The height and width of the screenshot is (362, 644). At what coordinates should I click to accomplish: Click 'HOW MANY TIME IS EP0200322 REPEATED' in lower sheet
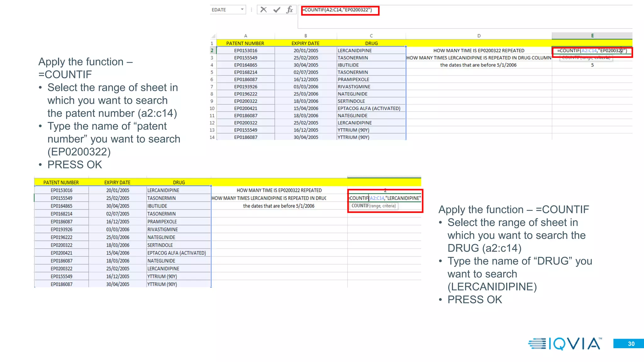[x=279, y=190]
